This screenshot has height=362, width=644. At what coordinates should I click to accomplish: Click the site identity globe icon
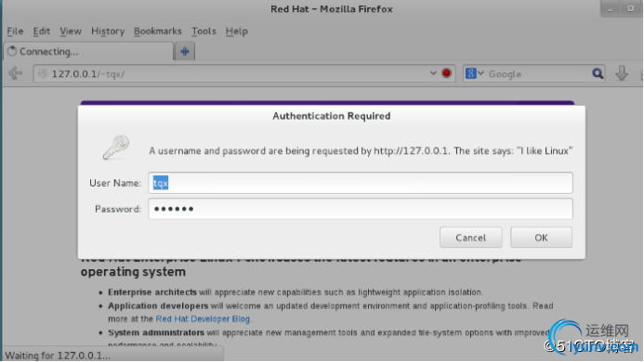pyautogui.click(x=43, y=74)
